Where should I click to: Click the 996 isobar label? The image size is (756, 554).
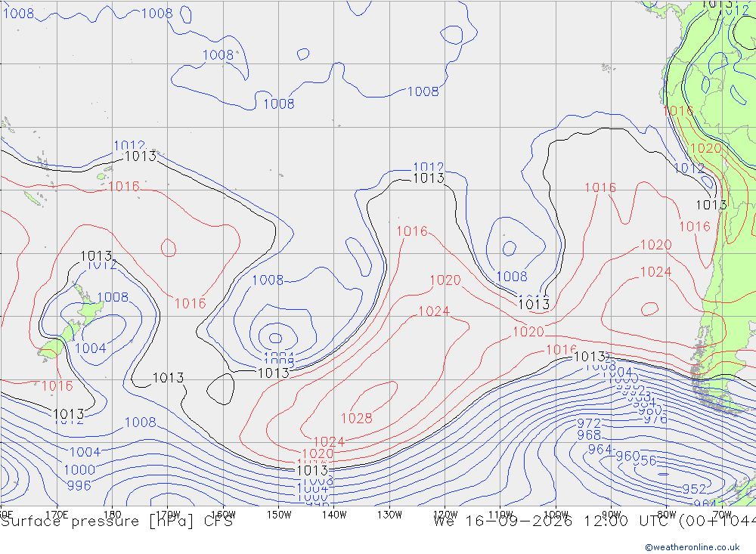[79, 485]
